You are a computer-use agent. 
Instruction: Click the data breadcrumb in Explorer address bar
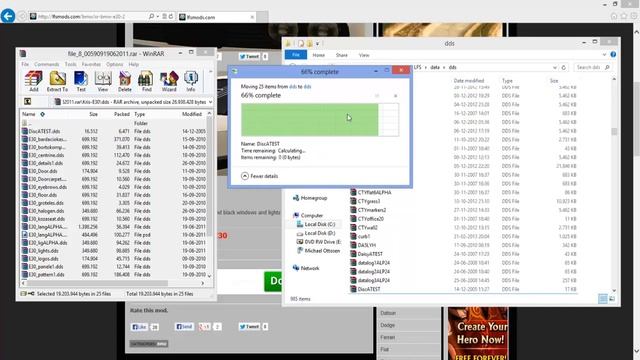pyautogui.click(x=435, y=67)
